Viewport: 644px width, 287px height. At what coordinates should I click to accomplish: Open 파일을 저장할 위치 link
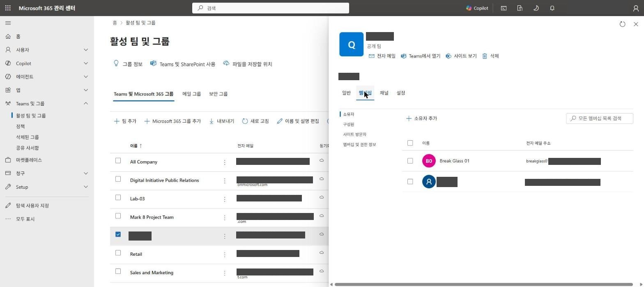248,64
